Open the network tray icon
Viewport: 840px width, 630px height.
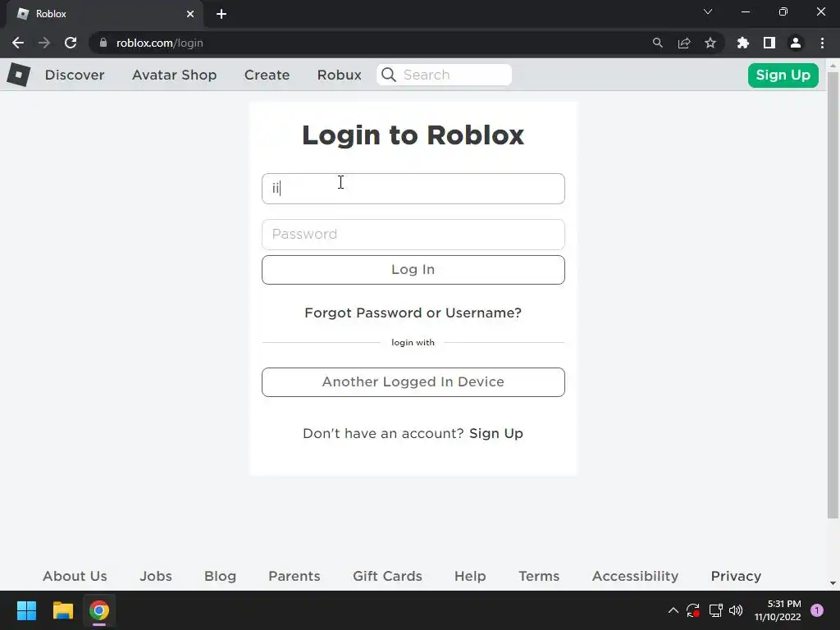[715, 610]
